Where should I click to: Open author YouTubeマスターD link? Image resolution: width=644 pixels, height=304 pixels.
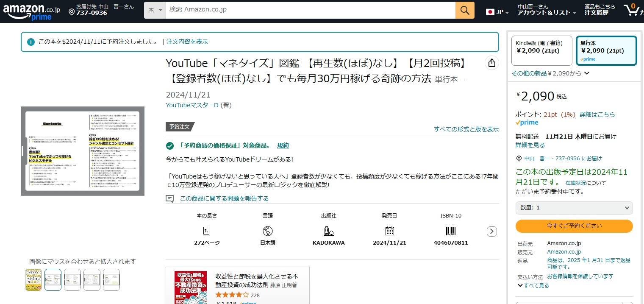pos(192,105)
